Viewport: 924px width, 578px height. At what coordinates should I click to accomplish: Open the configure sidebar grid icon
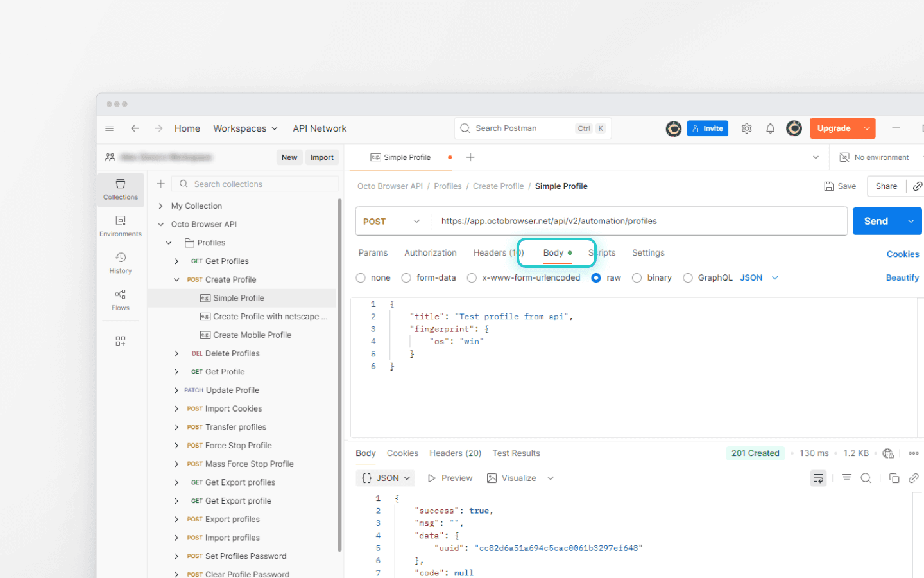[121, 341]
